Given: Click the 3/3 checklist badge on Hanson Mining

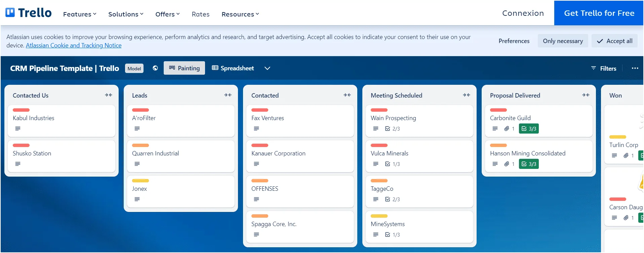Looking at the screenshot, I should coord(529,164).
